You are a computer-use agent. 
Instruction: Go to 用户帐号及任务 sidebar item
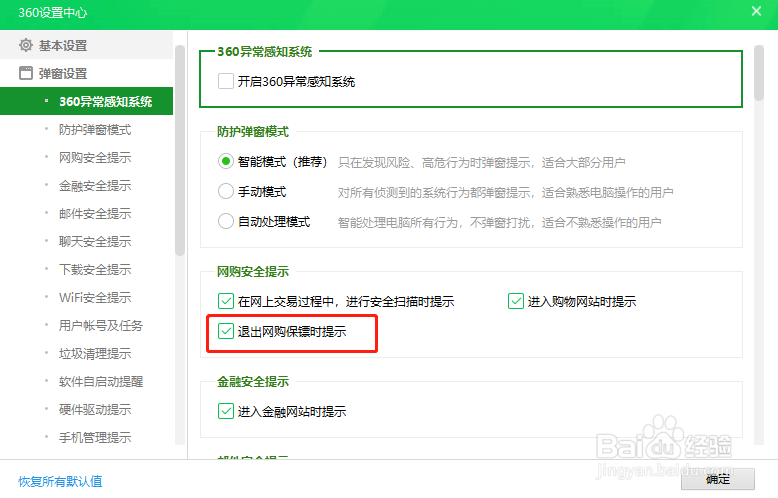(x=101, y=326)
